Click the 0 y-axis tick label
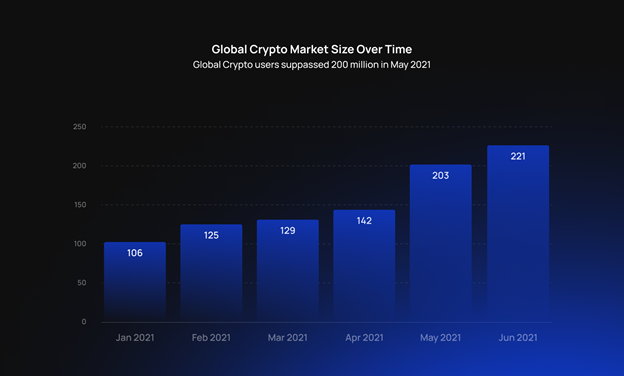624x376 pixels. [x=84, y=321]
